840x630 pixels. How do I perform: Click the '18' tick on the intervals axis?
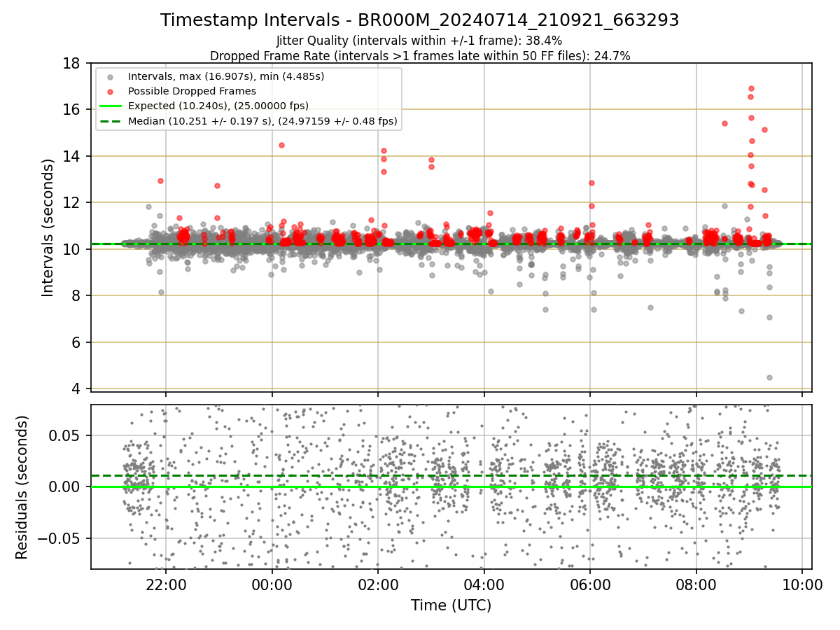coord(71,63)
